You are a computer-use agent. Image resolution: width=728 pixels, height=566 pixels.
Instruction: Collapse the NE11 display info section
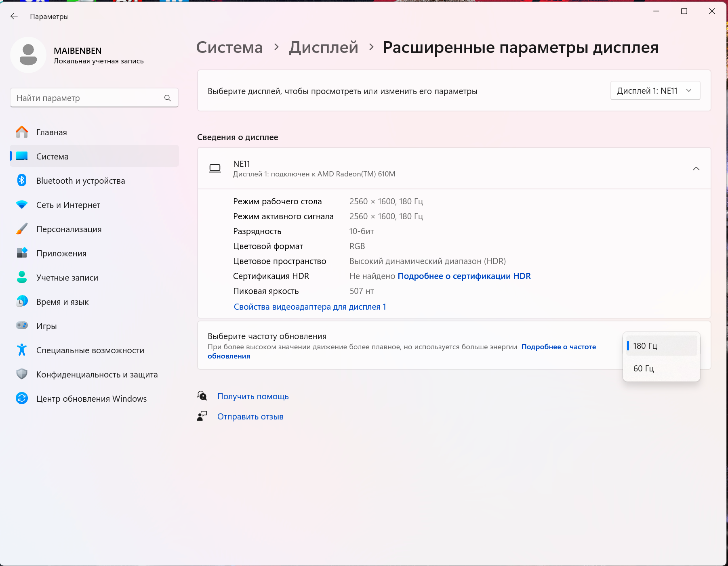point(696,169)
